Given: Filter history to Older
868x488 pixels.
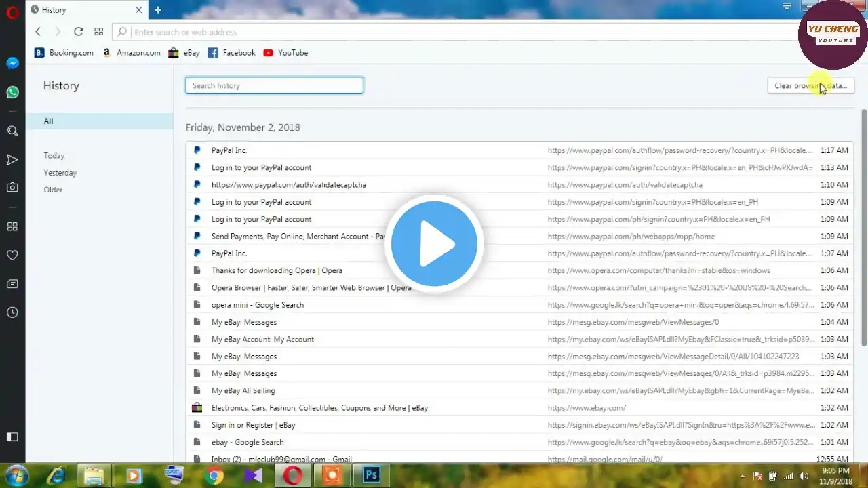Looking at the screenshot, I should (x=53, y=190).
